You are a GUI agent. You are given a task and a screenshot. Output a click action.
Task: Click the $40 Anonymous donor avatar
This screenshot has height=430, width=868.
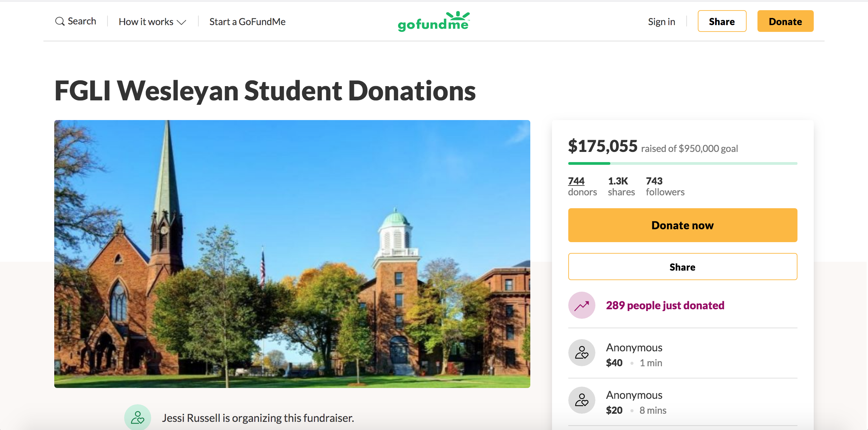[x=581, y=353]
